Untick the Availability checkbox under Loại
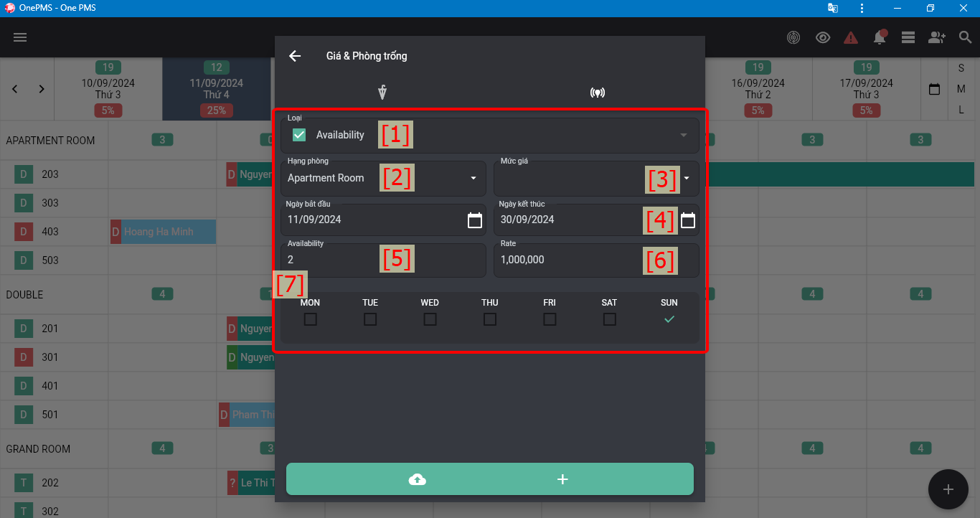This screenshot has height=518, width=980. [299, 135]
